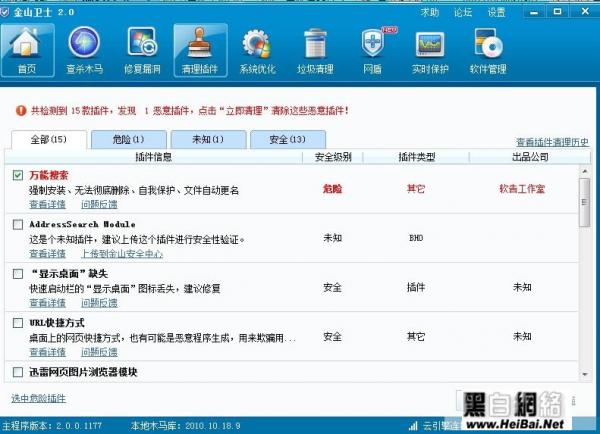The height and width of the screenshot is (434, 600).
Task: Click the 查看插件清理历史 link
Action: pyautogui.click(x=552, y=143)
